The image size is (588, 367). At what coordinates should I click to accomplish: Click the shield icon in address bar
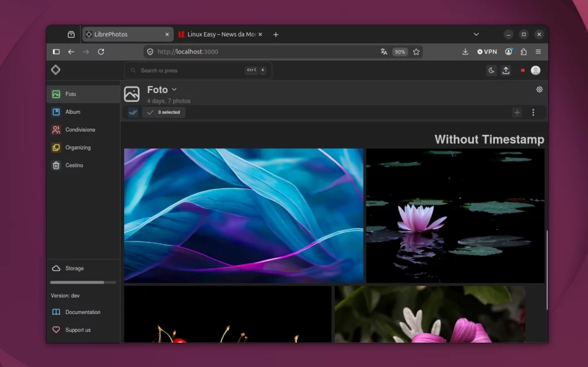click(150, 52)
